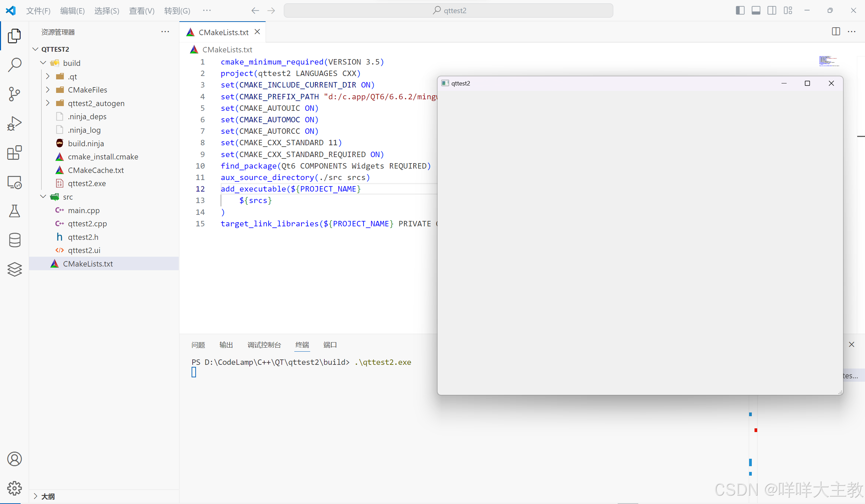Click line 12 add_executable code
The width and height of the screenshot is (865, 504).
click(x=291, y=189)
